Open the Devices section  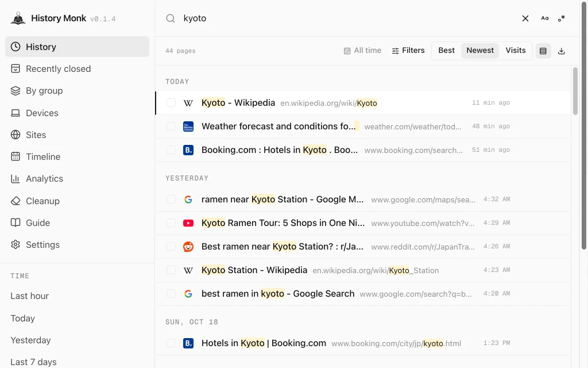click(x=78, y=113)
